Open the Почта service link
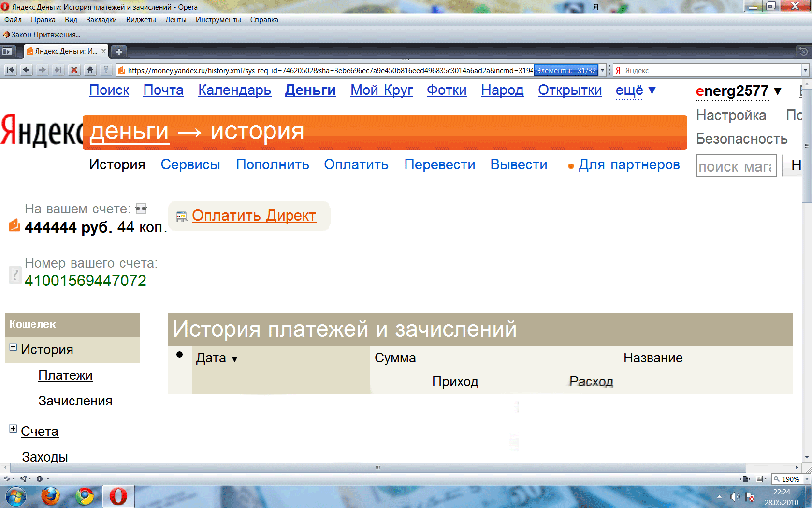812x508 pixels. pyautogui.click(x=163, y=90)
